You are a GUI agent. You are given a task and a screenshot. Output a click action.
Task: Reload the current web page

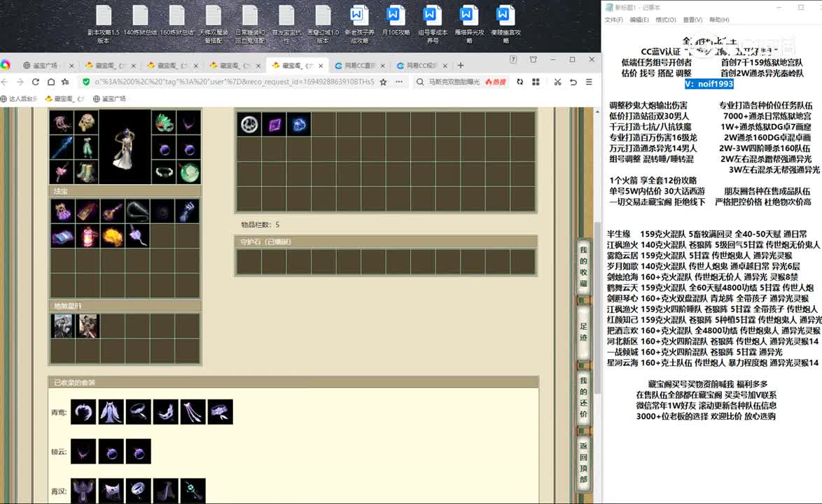pos(36,82)
